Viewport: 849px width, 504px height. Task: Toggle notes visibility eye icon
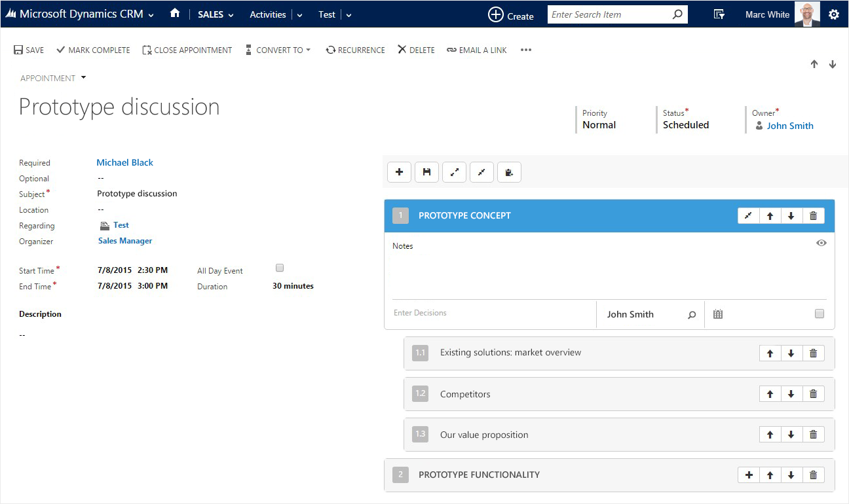pos(821,243)
